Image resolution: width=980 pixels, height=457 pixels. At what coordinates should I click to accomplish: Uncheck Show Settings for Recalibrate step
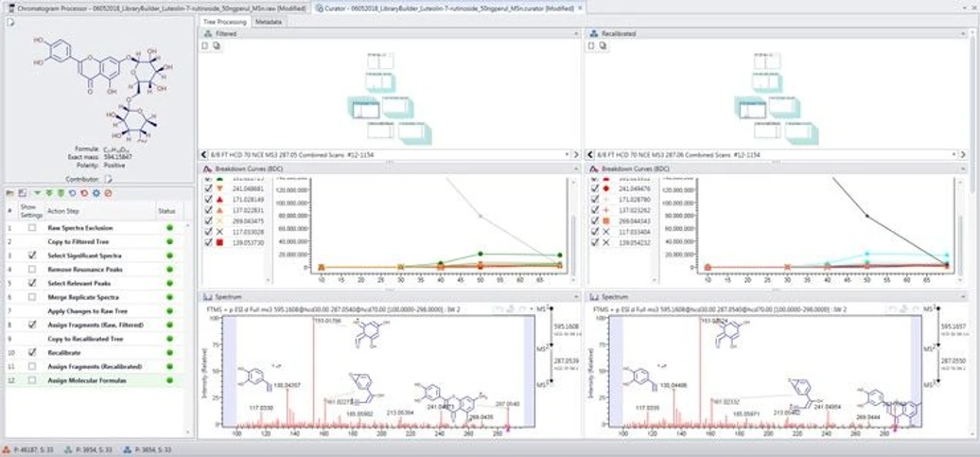point(32,353)
